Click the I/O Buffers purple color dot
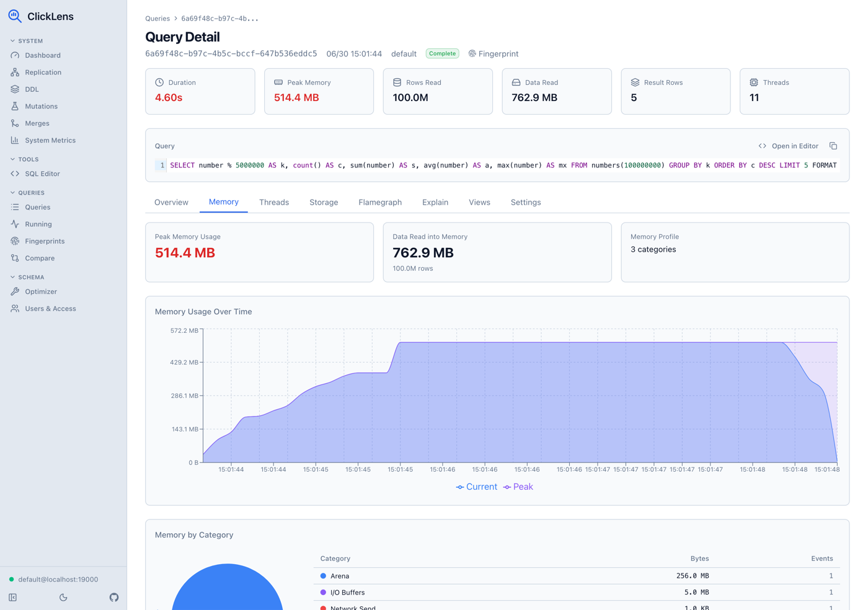 pyautogui.click(x=323, y=592)
